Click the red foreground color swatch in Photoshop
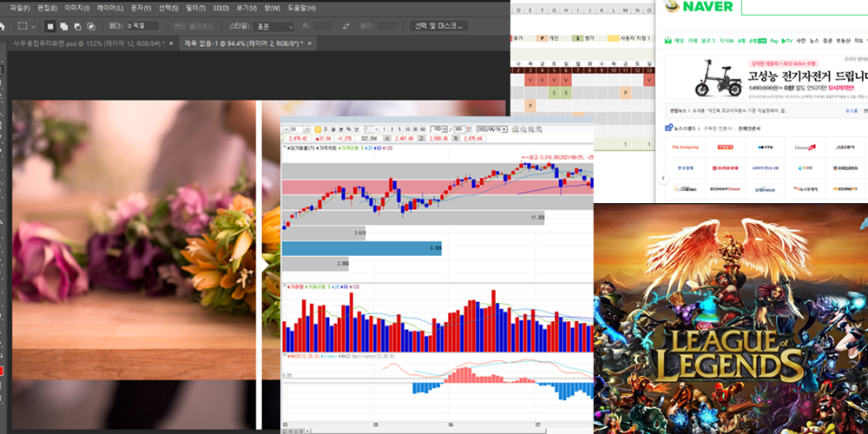Screen dimensions: 868x434 pyautogui.click(x=2, y=371)
